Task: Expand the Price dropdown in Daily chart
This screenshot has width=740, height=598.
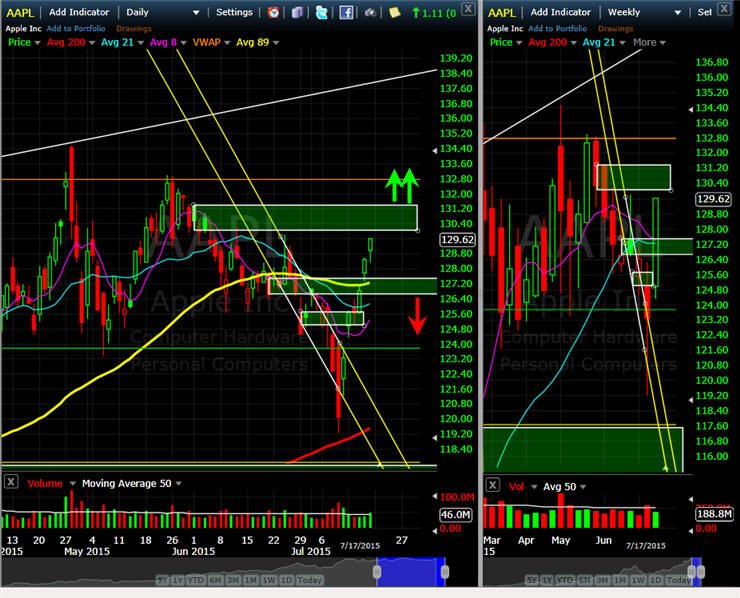Action: [37, 43]
